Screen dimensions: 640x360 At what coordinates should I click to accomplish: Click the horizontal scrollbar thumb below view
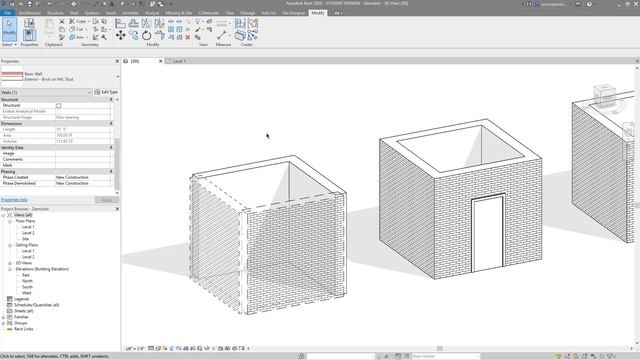(x=440, y=349)
